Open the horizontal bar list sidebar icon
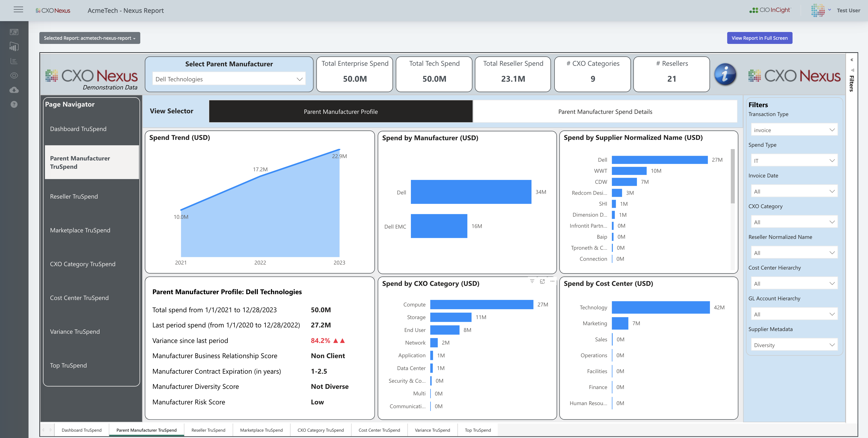Image resolution: width=868 pixels, height=438 pixels. coord(14,61)
